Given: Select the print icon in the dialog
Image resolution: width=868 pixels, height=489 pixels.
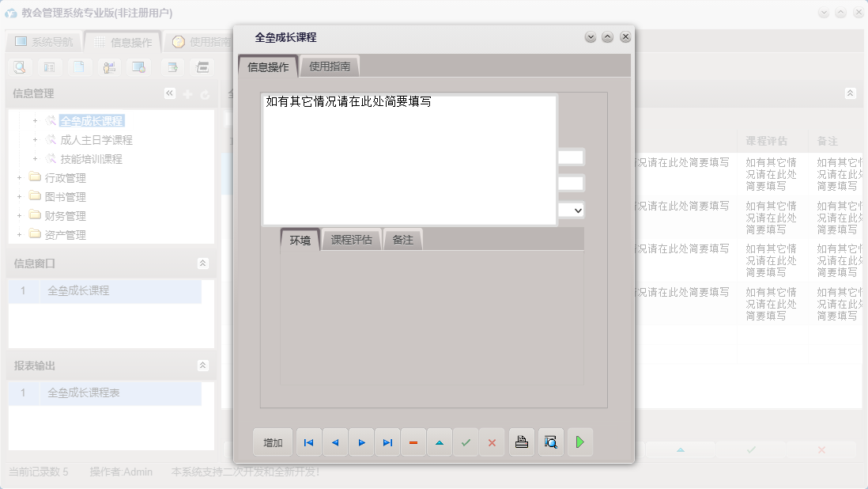Looking at the screenshot, I should (522, 442).
